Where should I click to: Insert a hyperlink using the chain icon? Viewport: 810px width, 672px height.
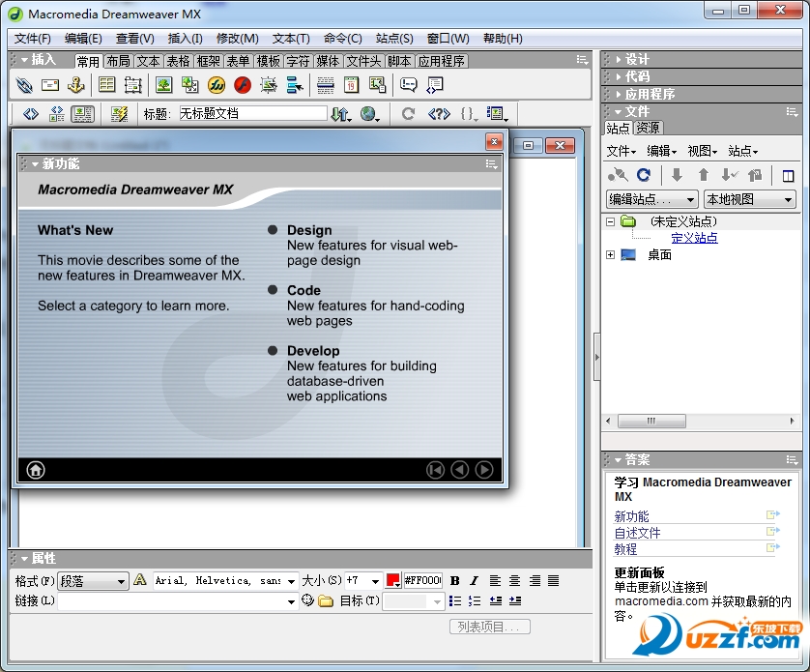click(x=24, y=85)
